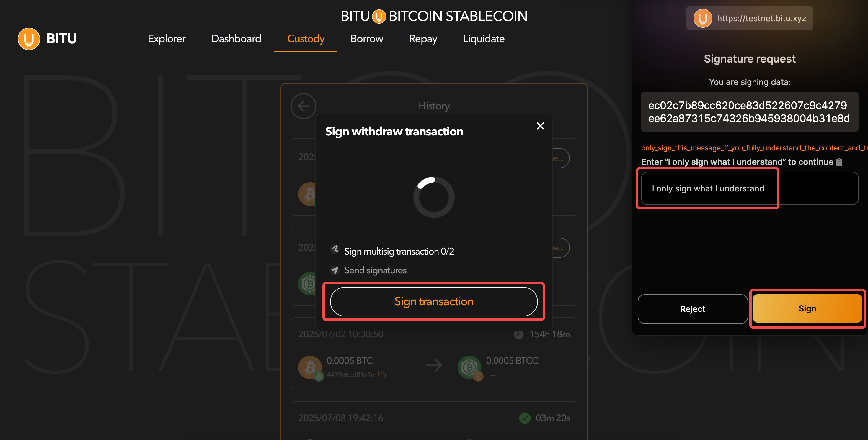Focus the confirmation phrase input field

(x=749, y=188)
